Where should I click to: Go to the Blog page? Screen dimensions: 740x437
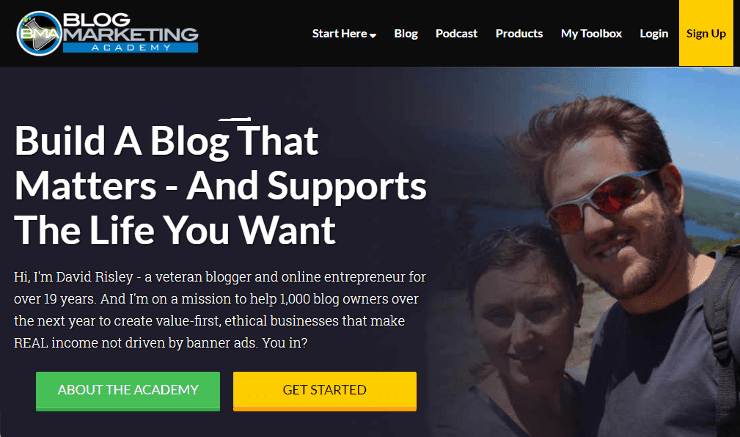pyautogui.click(x=406, y=34)
